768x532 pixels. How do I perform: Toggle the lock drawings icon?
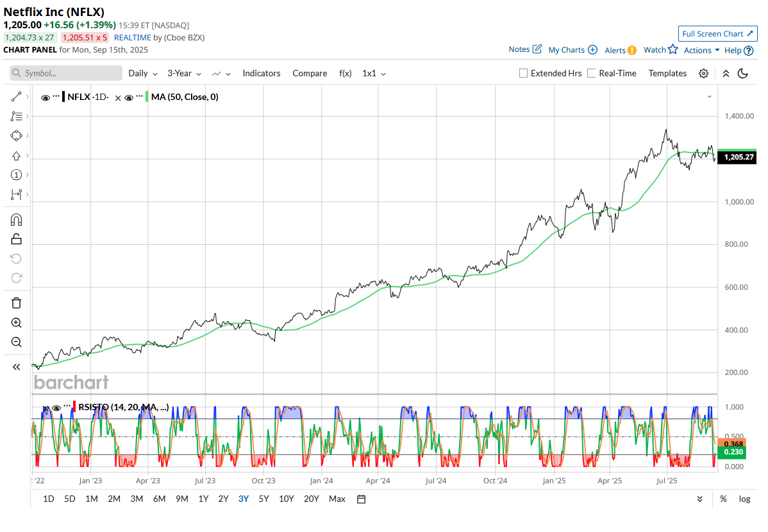(x=16, y=239)
